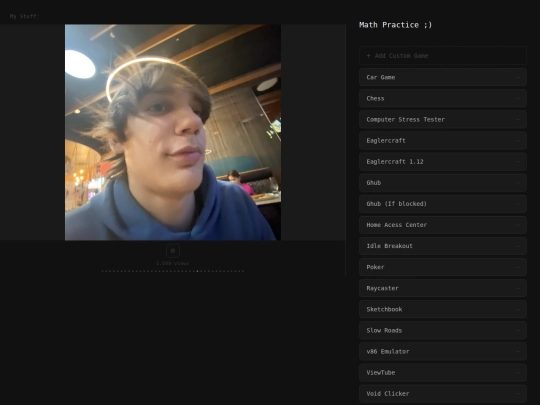Click the arrow icon on the Chess row
Image resolution: width=540 pixels, height=405 pixels.
pos(518,98)
